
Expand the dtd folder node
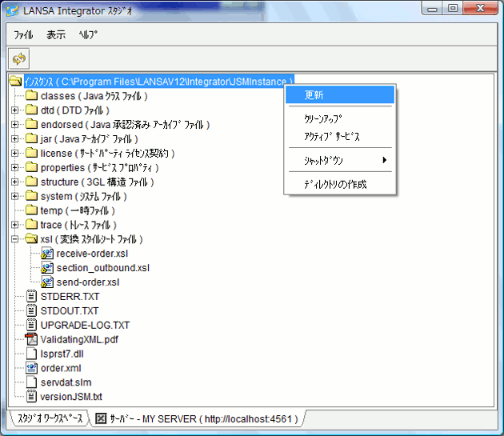(14, 110)
